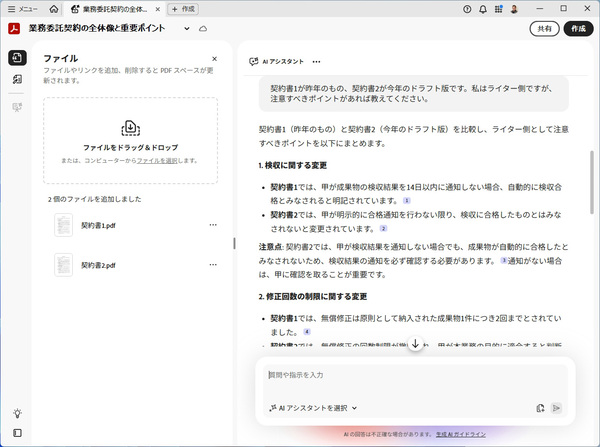Click the lightbulb icon at bottom left
Screen dimensions: 600x447
point(17,413)
